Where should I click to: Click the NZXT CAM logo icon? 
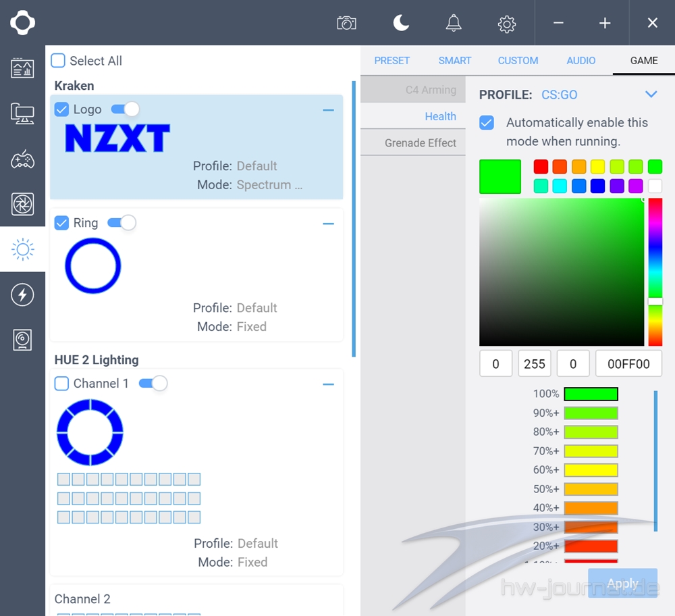pos(22,23)
